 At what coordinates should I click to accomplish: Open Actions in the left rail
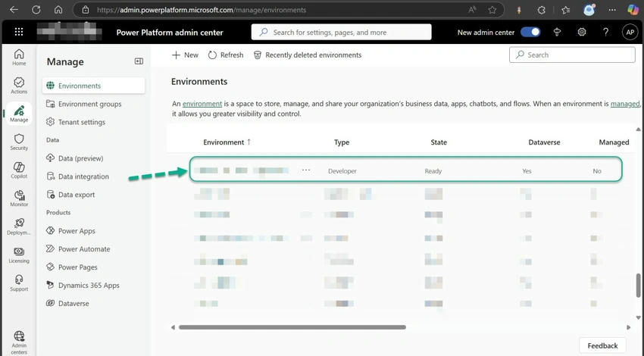pyautogui.click(x=19, y=86)
